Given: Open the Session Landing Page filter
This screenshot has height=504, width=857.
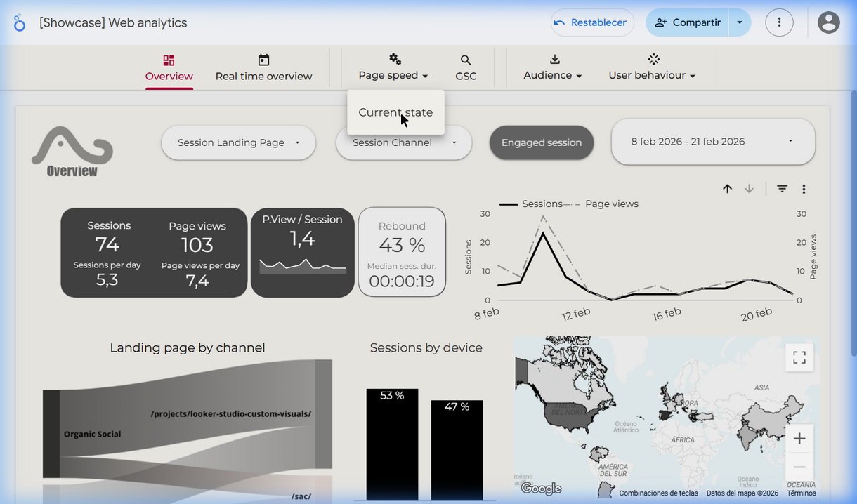Looking at the screenshot, I should (x=239, y=142).
